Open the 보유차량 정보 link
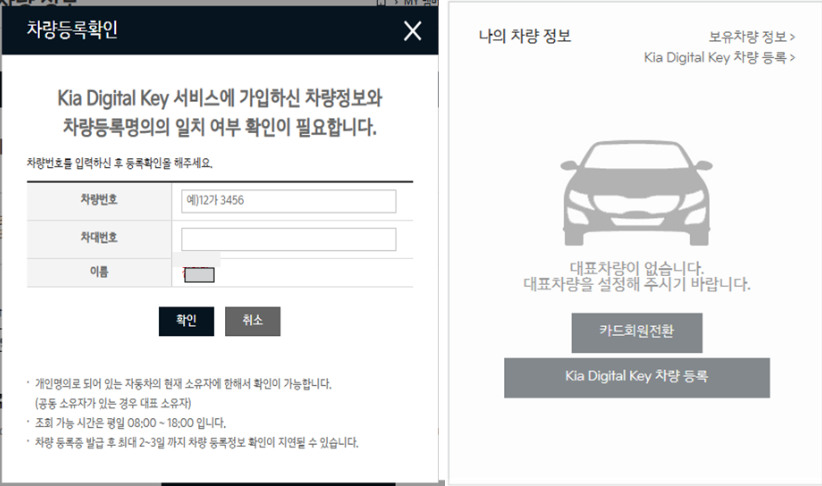Image resolution: width=822 pixels, height=486 pixels. tap(752, 37)
